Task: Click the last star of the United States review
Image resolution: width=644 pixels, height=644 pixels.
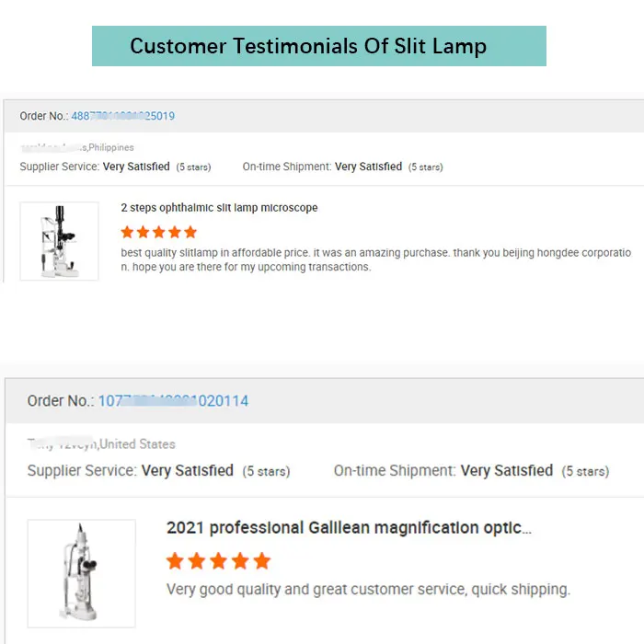Action: (262, 561)
